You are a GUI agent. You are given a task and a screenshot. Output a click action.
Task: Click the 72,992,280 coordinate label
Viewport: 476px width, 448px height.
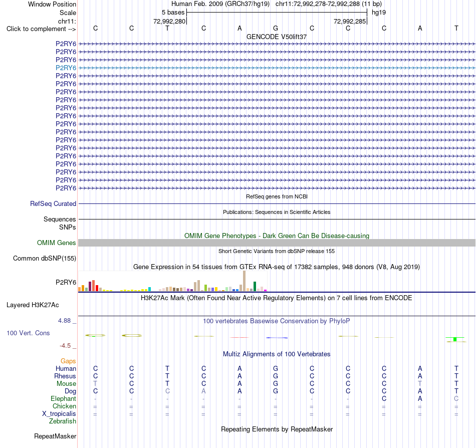(x=169, y=21)
